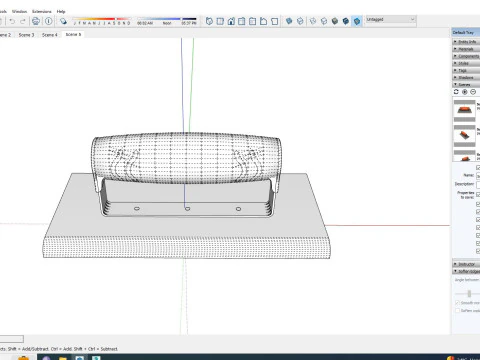
Task: Toggle the Soften coplanar checkbox
Action: [457, 311]
